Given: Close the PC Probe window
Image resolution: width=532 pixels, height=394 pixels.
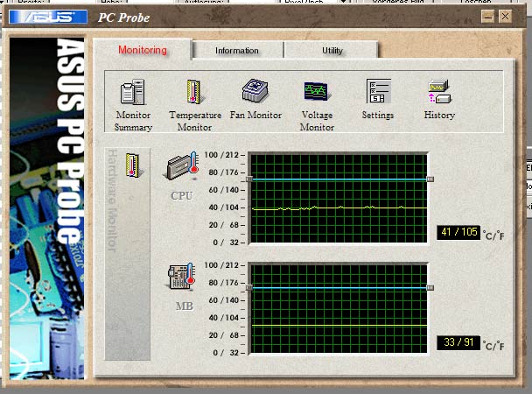Looking at the screenshot, I should [x=505, y=17].
